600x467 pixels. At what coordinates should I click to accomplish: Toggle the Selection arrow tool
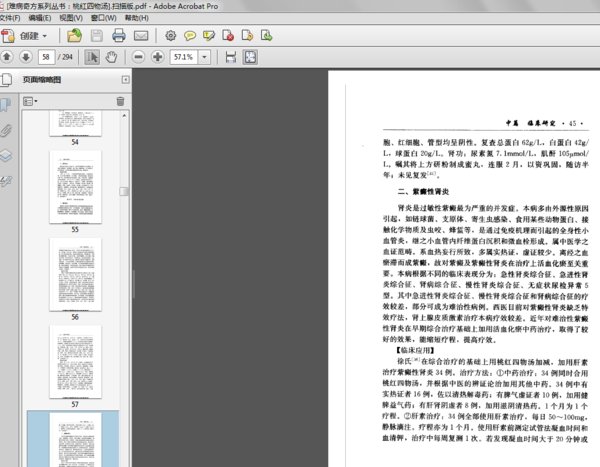(x=92, y=57)
